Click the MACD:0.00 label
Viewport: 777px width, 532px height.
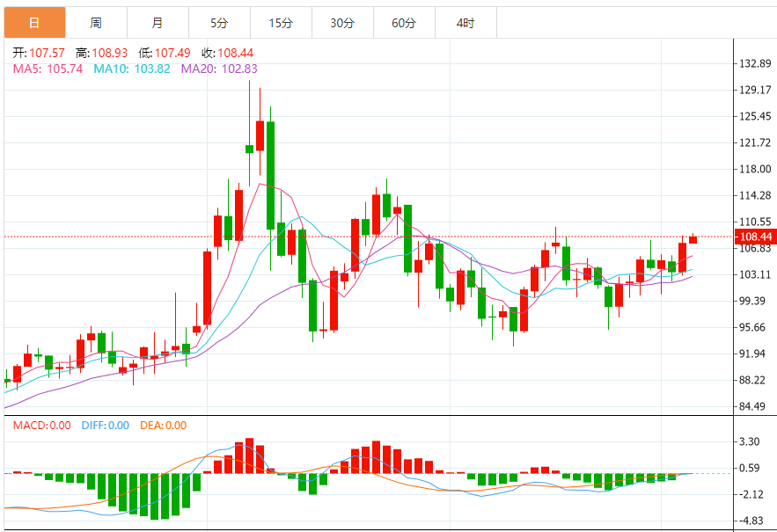coord(41,426)
